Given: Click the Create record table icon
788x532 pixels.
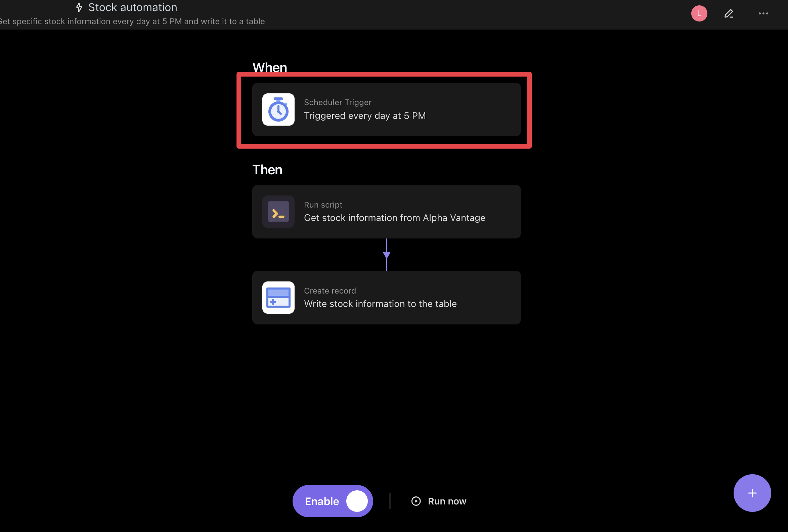Looking at the screenshot, I should (x=278, y=297).
